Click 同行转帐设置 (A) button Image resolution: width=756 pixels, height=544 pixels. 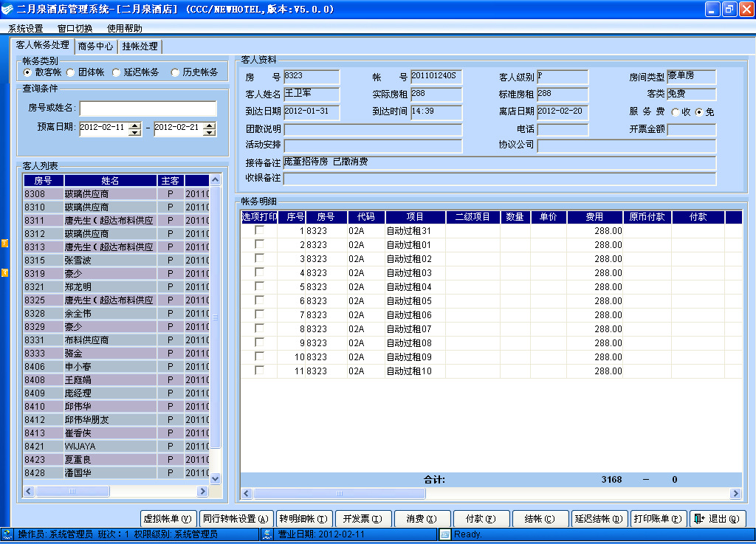(236, 519)
